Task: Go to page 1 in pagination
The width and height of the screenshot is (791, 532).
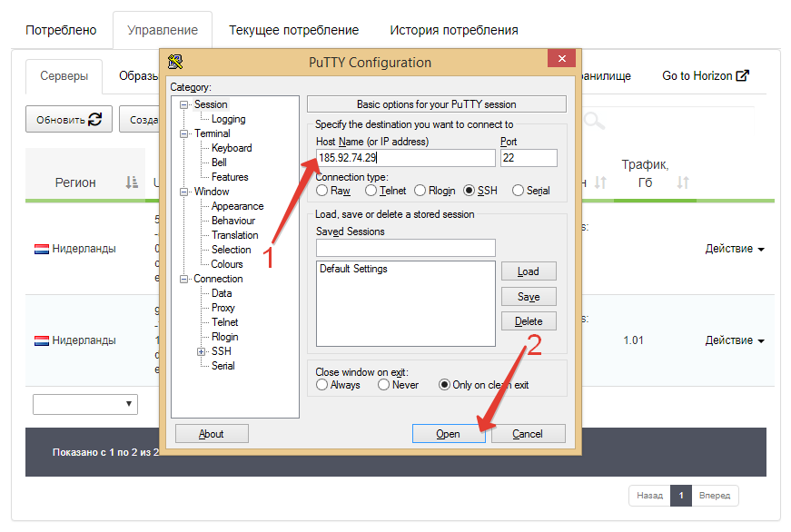Action: tap(681, 496)
